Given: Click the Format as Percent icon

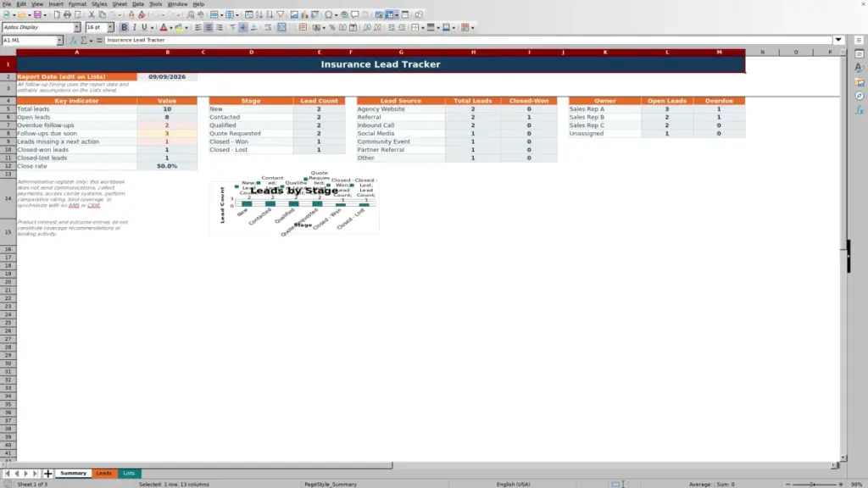Looking at the screenshot, I should (332, 28).
